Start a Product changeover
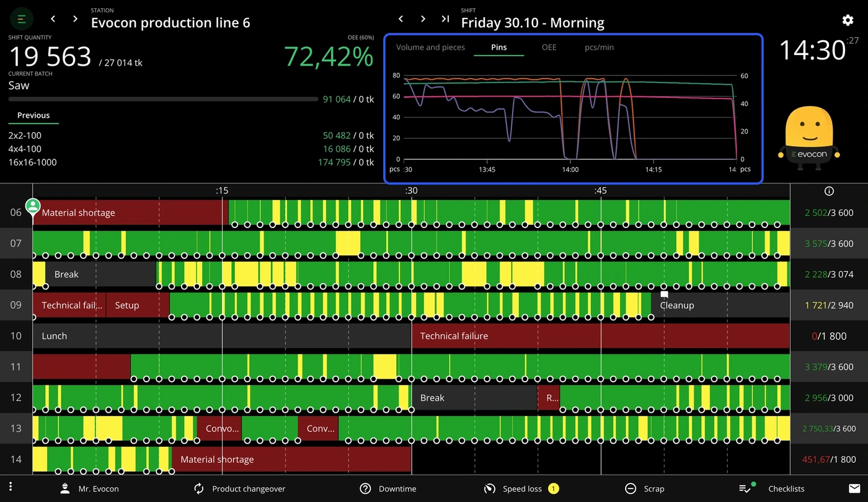The image size is (868, 502). [239, 489]
